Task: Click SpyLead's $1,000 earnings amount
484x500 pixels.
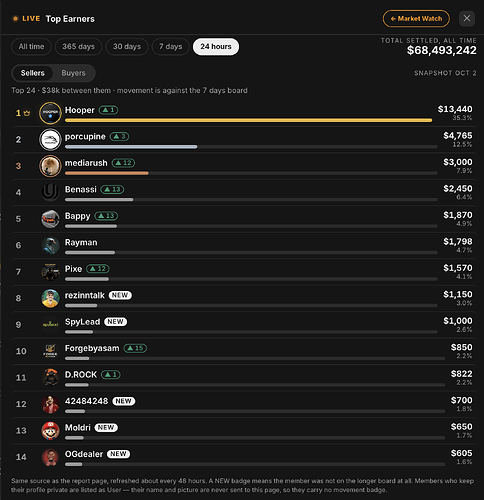Action: (457, 321)
